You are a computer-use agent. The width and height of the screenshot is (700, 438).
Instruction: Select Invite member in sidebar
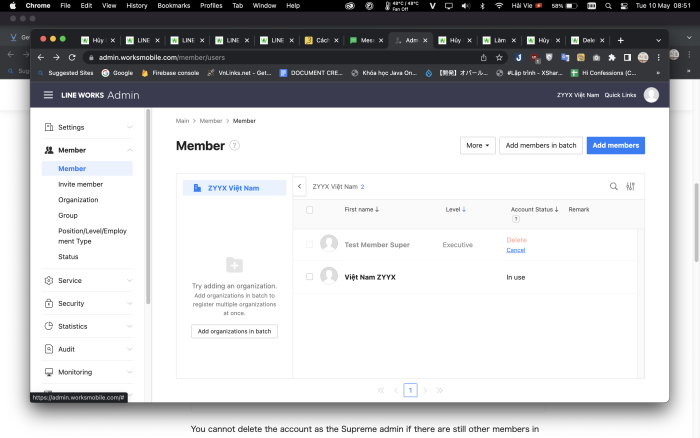(x=80, y=184)
